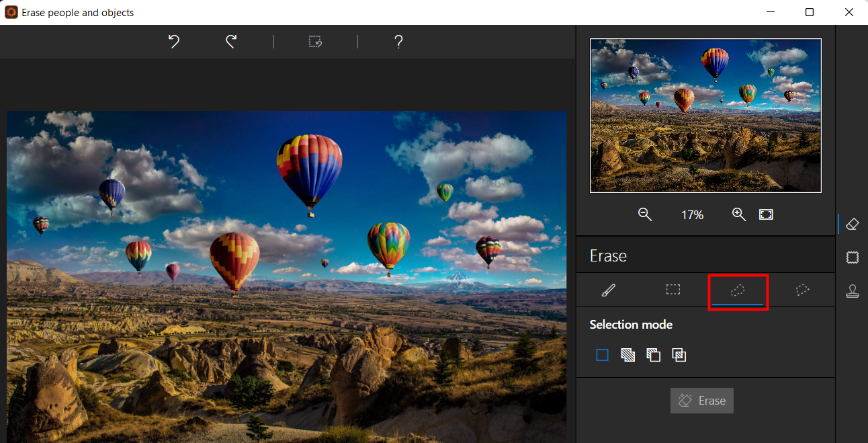Click the Undo arrow in top toolbar
This screenshot has height=443, width=868.
click(x=174, y=42)
